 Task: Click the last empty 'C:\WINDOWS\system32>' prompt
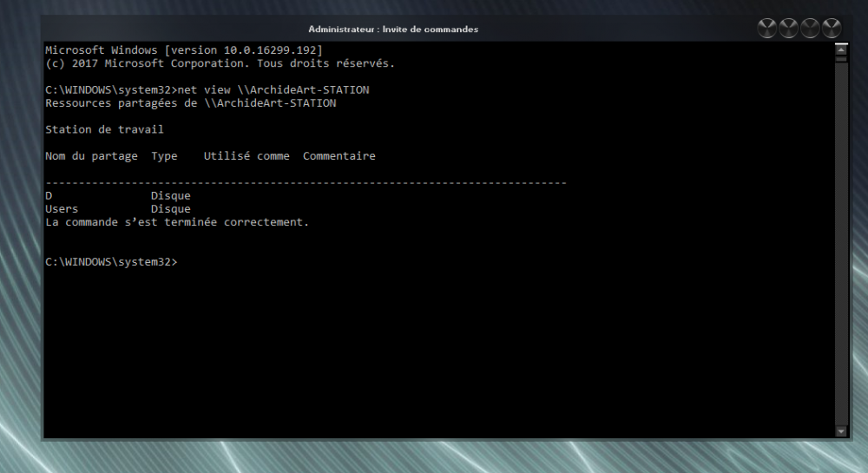[111, 262]
